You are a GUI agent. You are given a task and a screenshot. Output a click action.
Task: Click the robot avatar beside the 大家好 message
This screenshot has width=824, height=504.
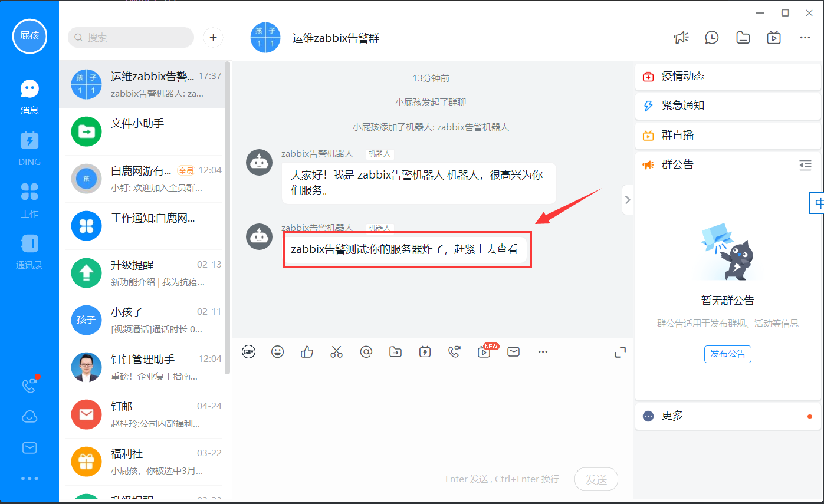point(259,162)
